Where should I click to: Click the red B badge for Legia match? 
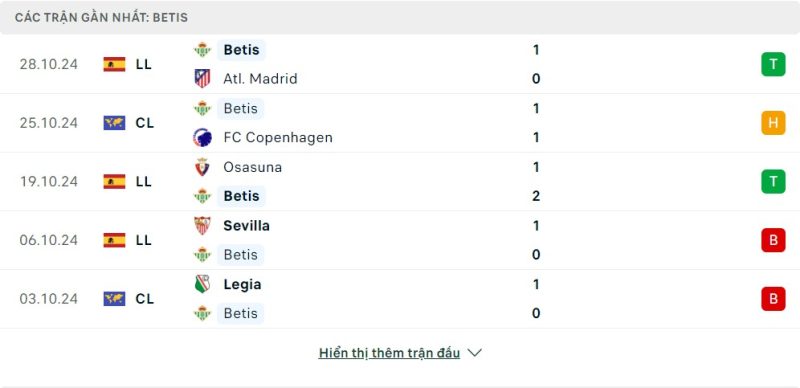773,299
